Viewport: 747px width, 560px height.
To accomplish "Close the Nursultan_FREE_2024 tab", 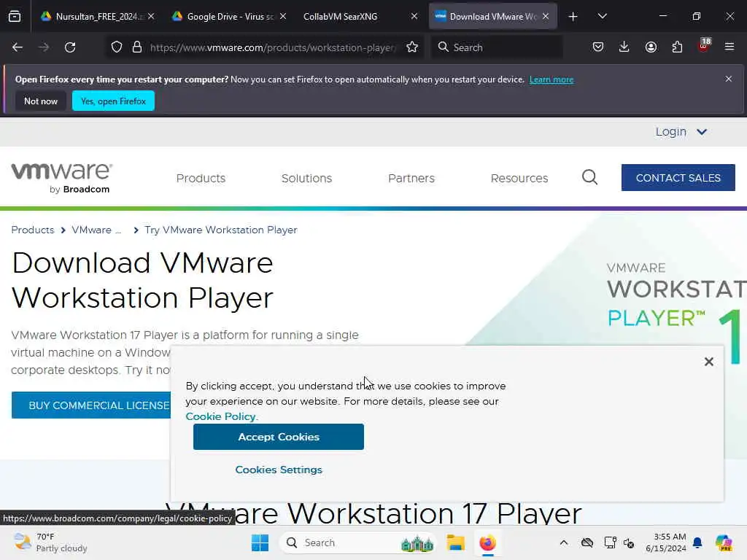I will click(x=151, y=16).
